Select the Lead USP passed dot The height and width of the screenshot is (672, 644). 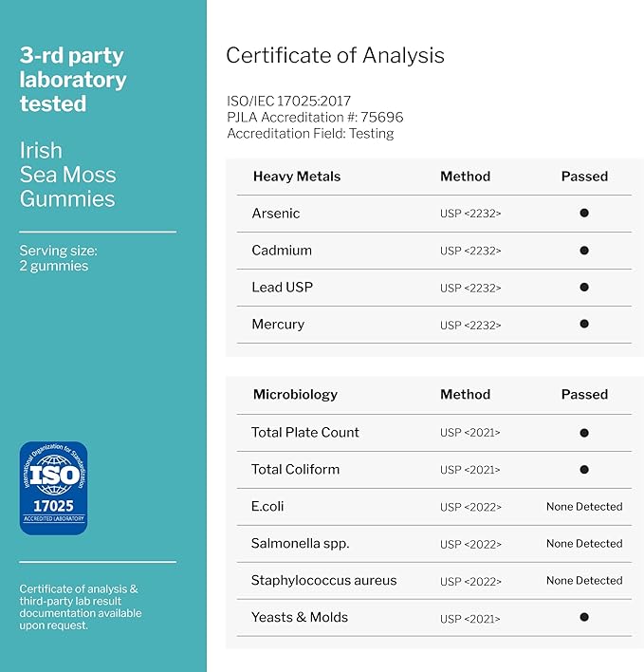[584, 288]
